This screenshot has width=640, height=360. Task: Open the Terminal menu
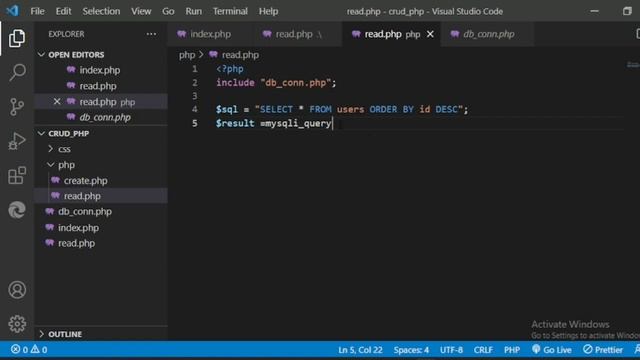(230, 11)
